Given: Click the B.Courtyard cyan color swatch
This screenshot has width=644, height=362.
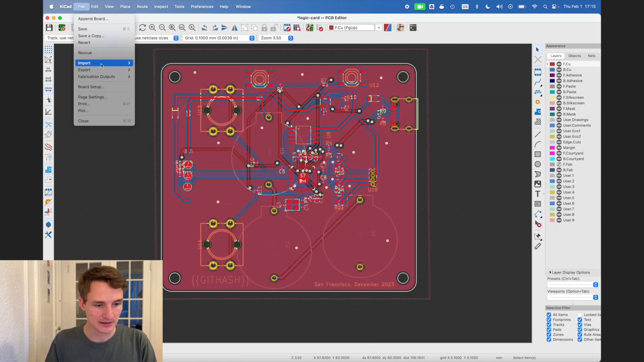Looking at the screenshot, I should (552, 159).
